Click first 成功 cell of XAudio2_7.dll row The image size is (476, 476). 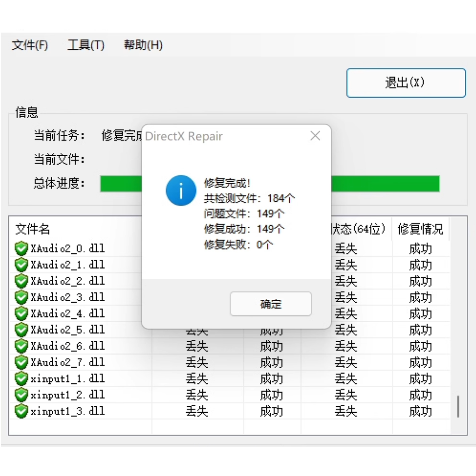[271, 363]
